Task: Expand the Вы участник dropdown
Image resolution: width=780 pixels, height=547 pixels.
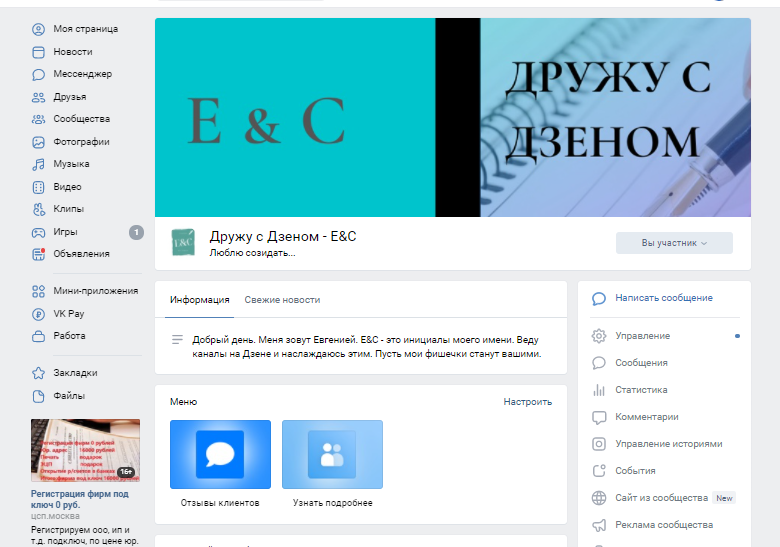Action: pyautogui.click(x=674, y=243)
